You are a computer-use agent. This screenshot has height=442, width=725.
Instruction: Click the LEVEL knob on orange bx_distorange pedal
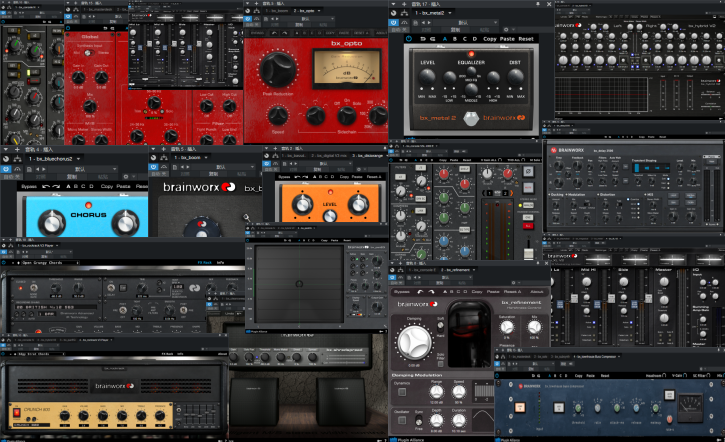330,216
